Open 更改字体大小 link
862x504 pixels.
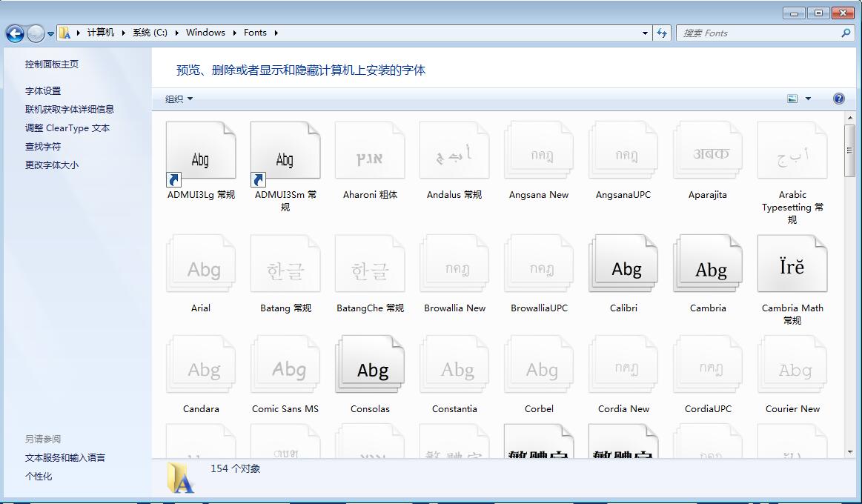(52, 165)
